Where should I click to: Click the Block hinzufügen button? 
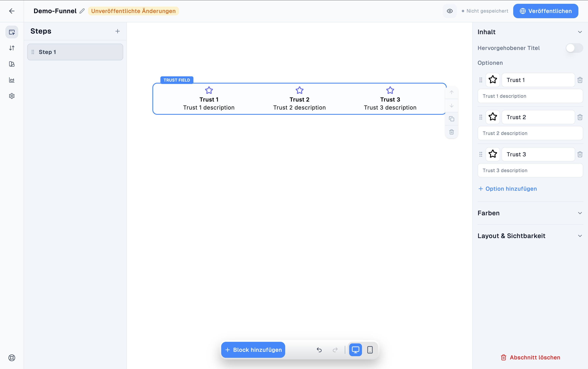[253, 350]
